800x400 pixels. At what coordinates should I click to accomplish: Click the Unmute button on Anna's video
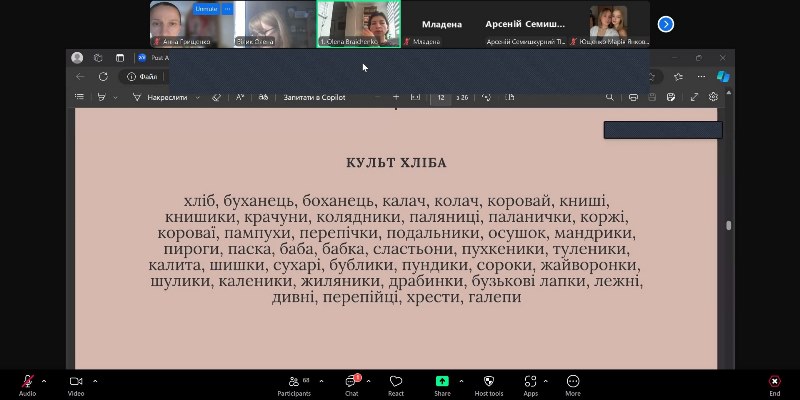coord(206,9)
